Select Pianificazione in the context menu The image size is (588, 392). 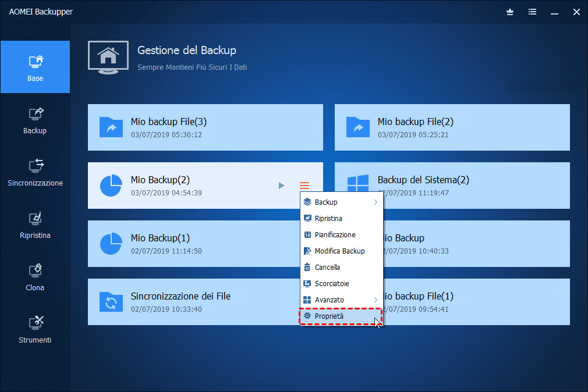click(x=342, y=234)
